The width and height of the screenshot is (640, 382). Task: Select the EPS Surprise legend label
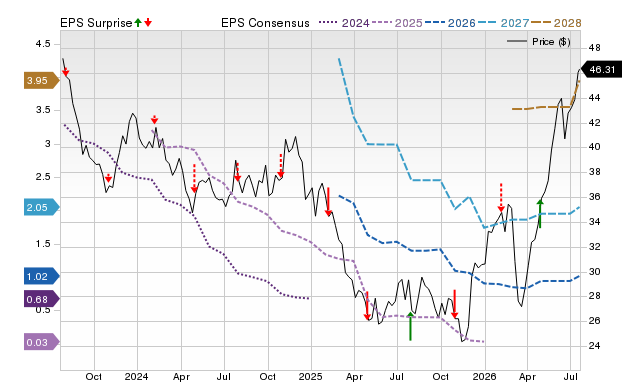tap(96, 23)
